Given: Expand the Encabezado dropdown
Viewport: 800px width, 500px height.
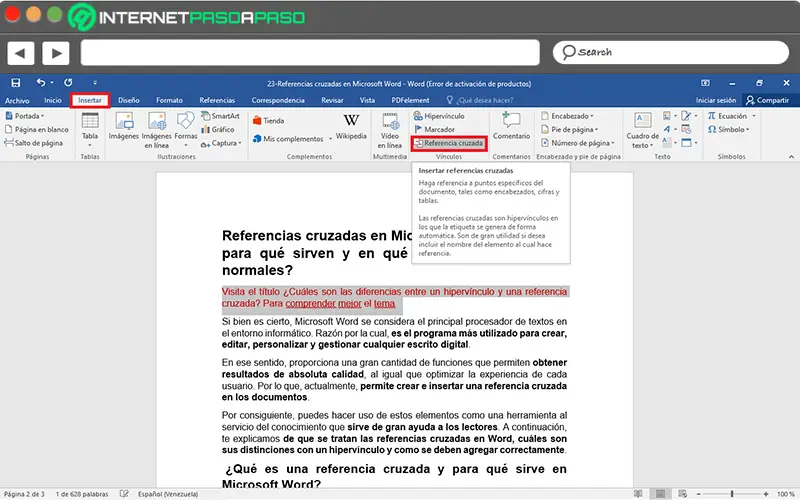Looking at the screenshot, I should [x=567, y=116].
